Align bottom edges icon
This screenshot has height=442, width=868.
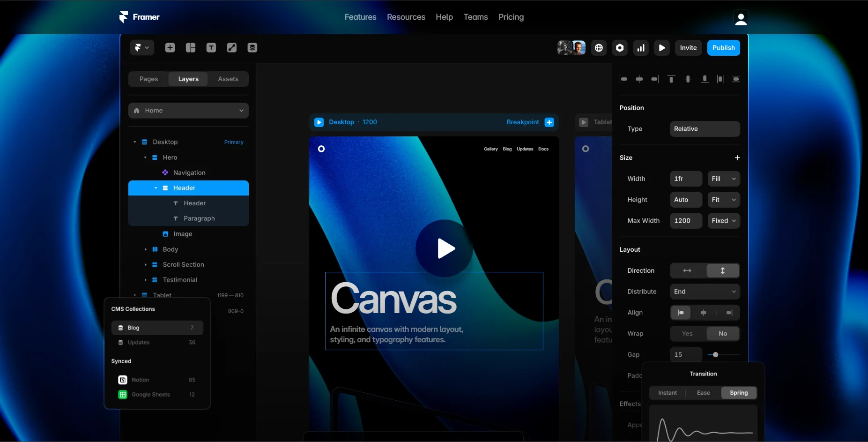pyautogui.click(x=705, y=79)
